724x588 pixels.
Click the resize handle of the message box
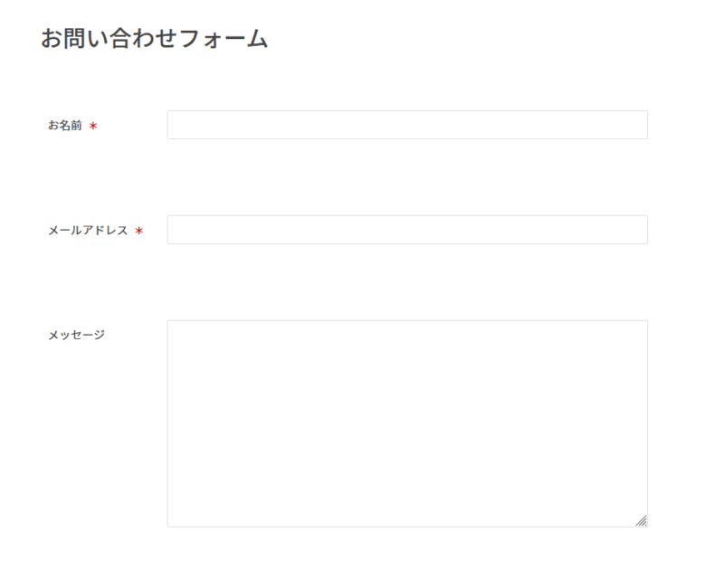pyautogui.click(x=642, y=521)
